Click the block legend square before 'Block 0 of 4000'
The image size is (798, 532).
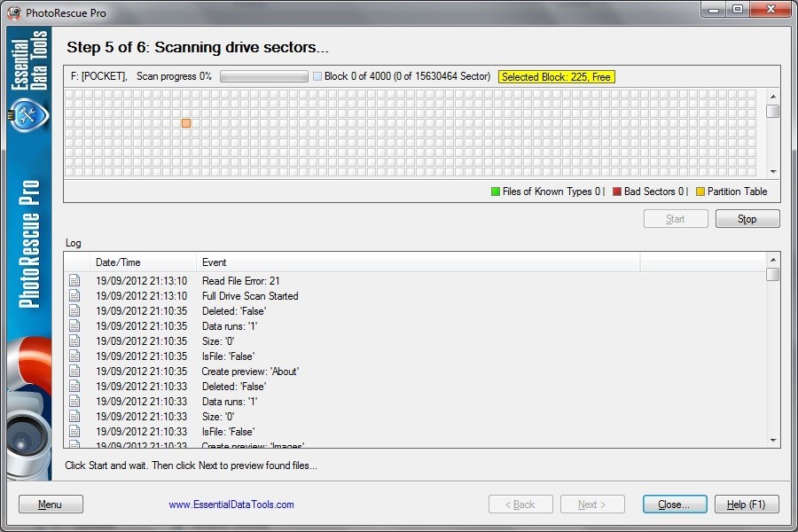click(317, 76)
